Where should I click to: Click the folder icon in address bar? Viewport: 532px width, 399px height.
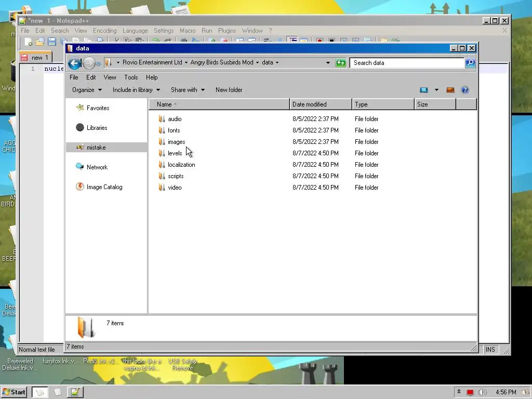(x=108, y=62)
